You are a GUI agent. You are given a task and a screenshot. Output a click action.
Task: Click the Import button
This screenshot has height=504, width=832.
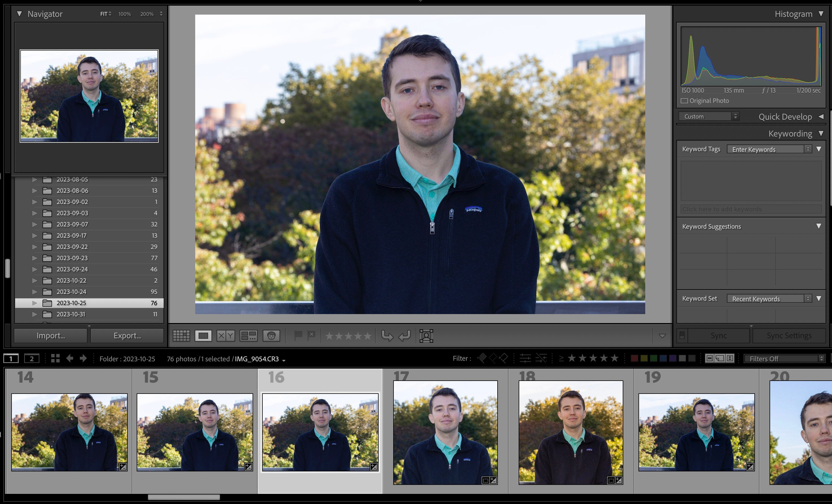pos(50,336)
